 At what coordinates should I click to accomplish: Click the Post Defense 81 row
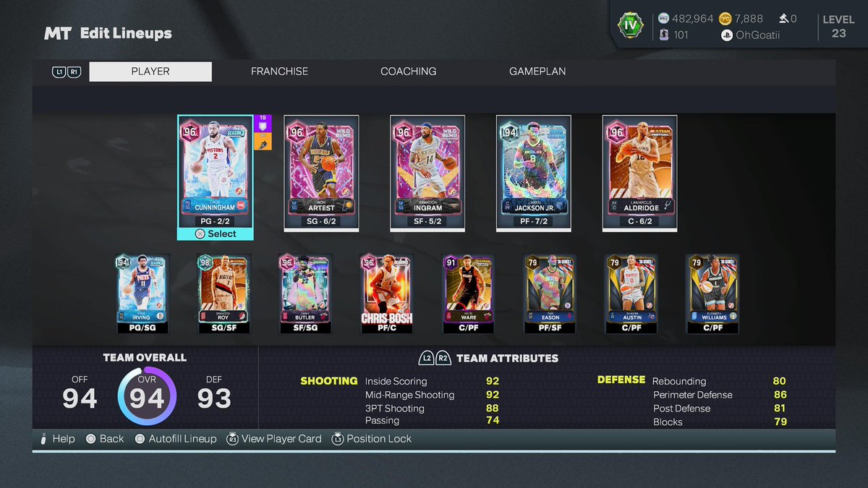[720, 408]
